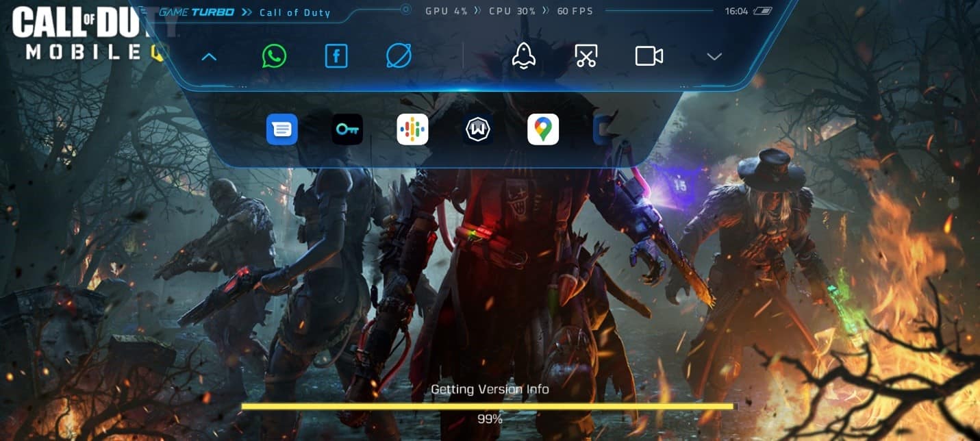Open the Messages app icon
980x441 pixels.
(x=282, y=129)
